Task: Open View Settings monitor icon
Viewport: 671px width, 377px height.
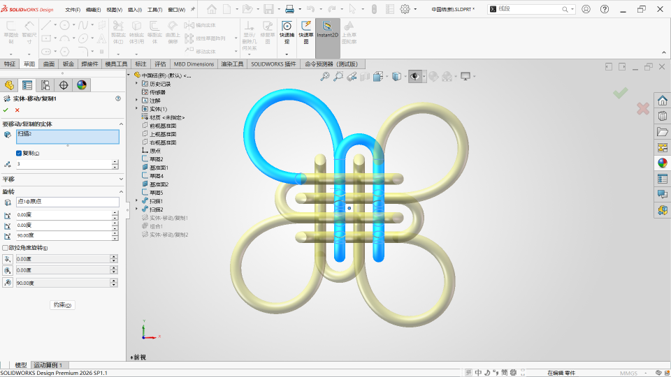Action: (465, 77)
